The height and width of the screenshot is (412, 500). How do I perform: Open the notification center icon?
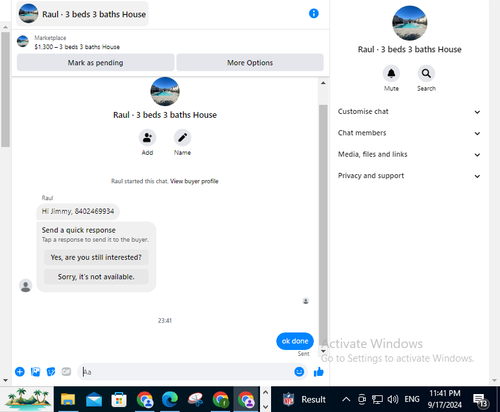[480, 400]
